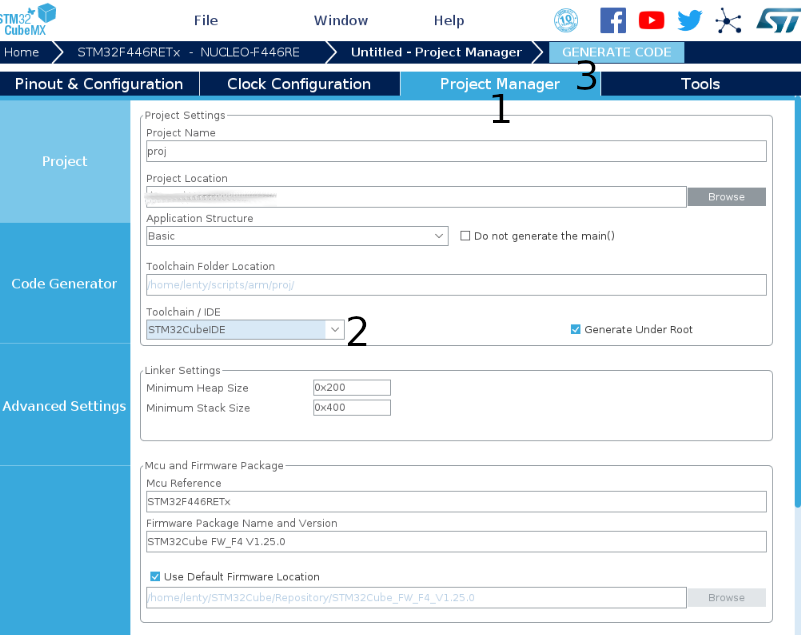This screenshot has width=801, height=635.
Task: Click the GENERATE CODE button
Action: (x=617, y=52)
